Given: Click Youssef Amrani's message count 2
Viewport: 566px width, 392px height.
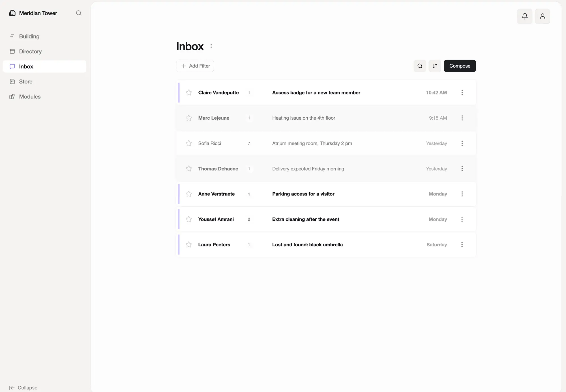Looking at the screenshot, I should pos(249,219).
